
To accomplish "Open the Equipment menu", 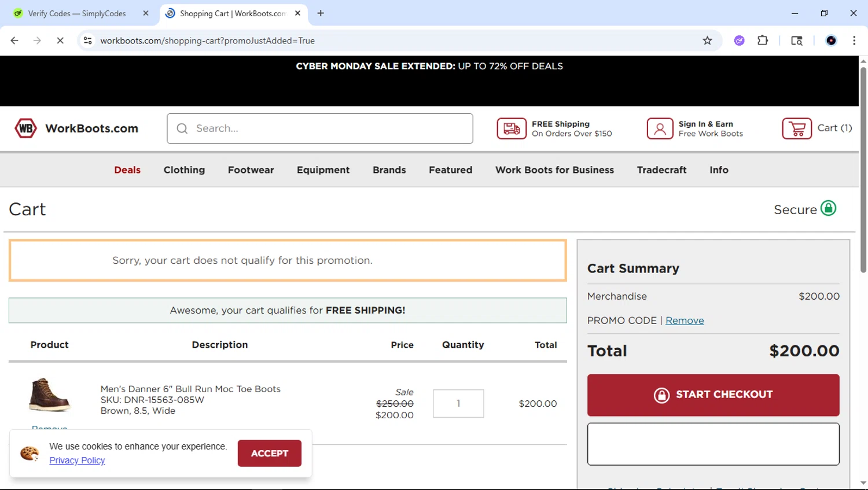I will pyautogui.click(x=323, y=170).
